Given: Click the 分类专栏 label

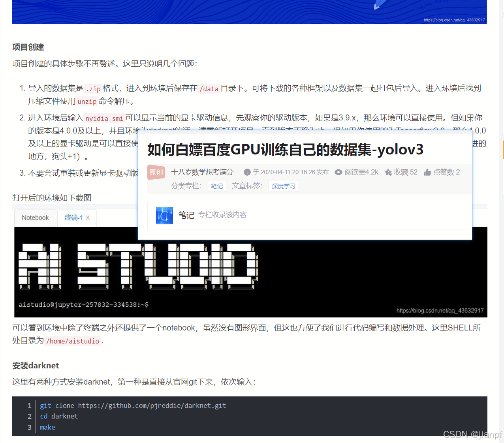Looking at the screenshot, I should click(186, 186).
